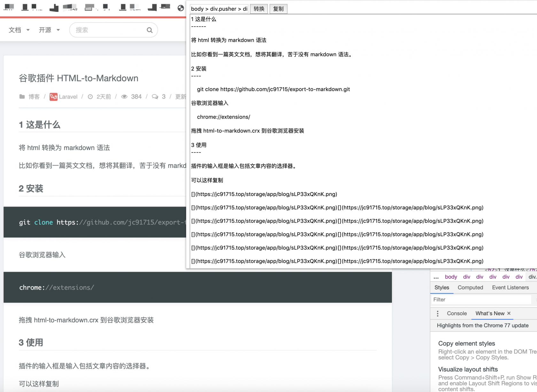The image size is (537, 392).
Task: Click '1 这是什么' line in popup output
Action: coord(204,19)
